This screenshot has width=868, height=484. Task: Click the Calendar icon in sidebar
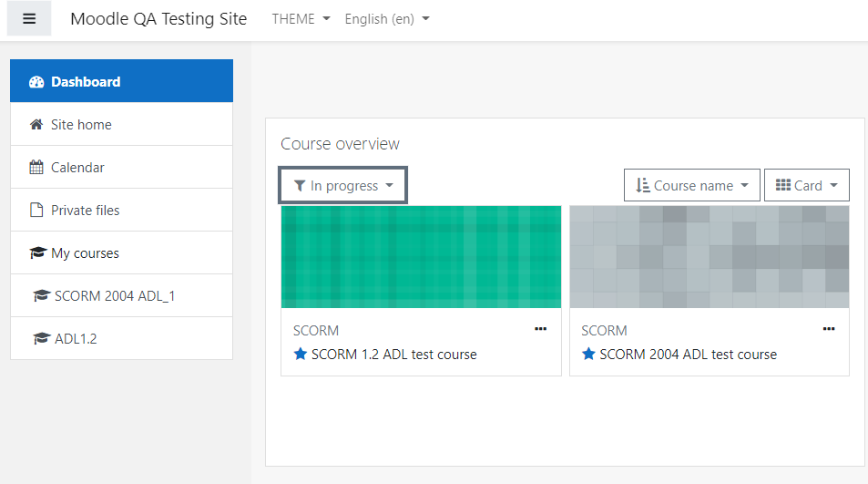[x=36, y=167]
